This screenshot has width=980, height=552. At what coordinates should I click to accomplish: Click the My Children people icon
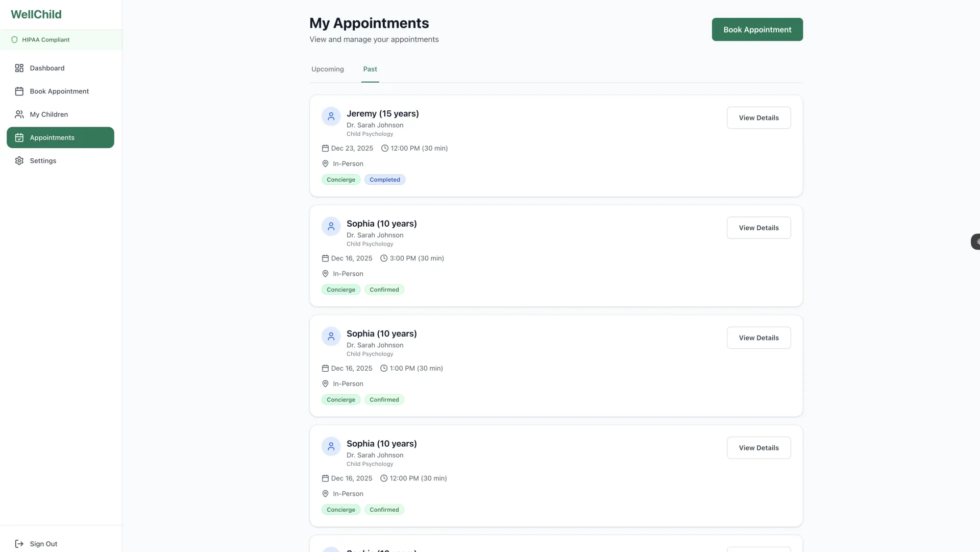click(x=19, y=114)
